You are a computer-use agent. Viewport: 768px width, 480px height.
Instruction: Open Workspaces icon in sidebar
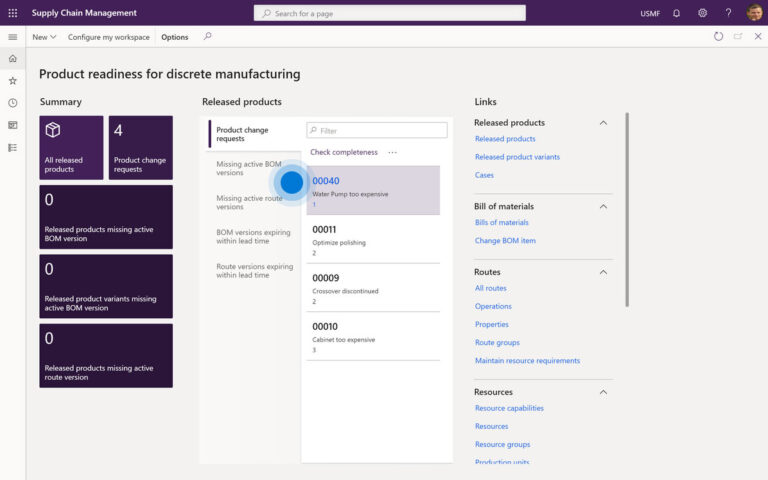click(13, 125)
